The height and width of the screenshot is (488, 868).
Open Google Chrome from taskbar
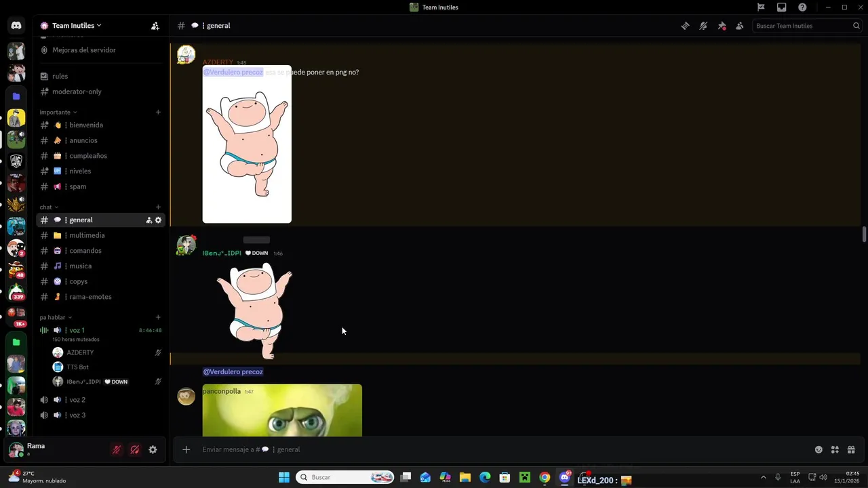pyautogui.click(x=545, y=477)
